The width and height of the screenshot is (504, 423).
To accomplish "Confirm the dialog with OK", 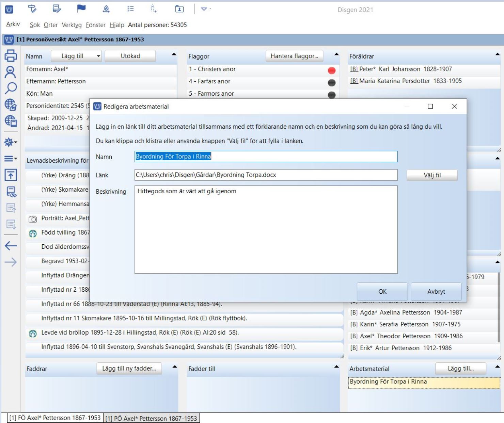I will 382,292.
